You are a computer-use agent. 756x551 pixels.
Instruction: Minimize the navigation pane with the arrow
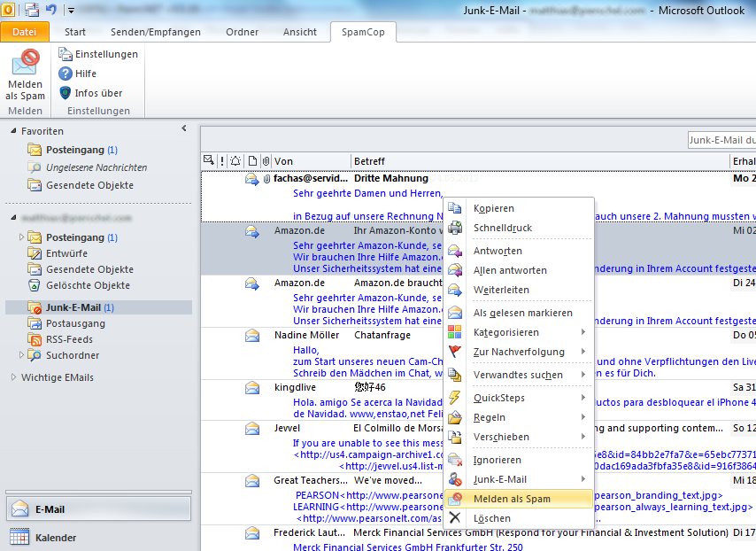184,128
